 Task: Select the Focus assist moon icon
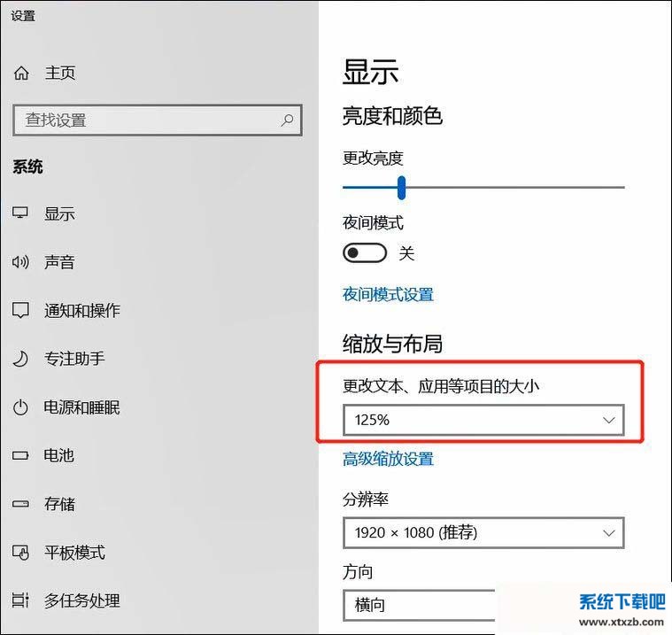[21, 359]
